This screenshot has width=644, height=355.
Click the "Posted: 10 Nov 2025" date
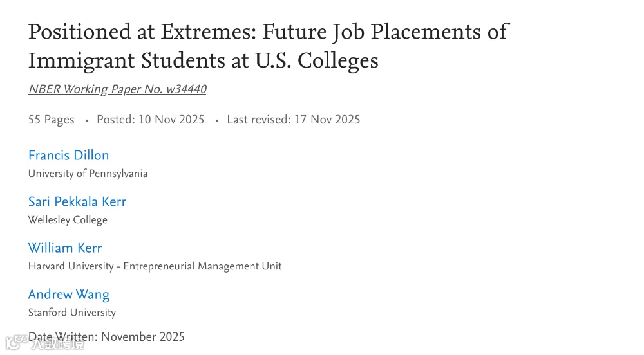click(x=150, y=120)
